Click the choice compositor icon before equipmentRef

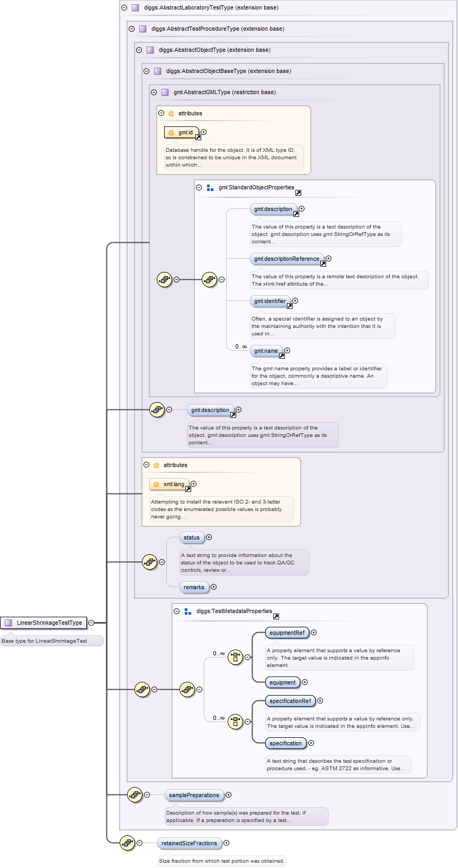coord(235,657)
